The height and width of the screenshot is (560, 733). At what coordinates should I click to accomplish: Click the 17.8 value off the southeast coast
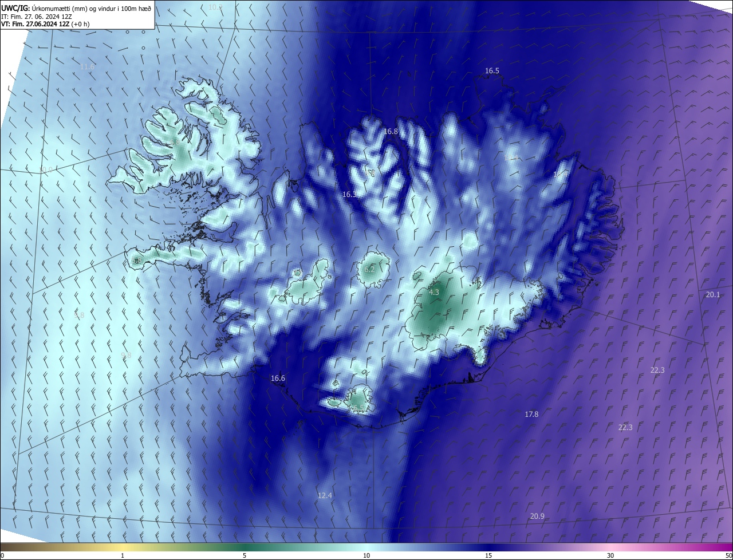tap(531, 414)
